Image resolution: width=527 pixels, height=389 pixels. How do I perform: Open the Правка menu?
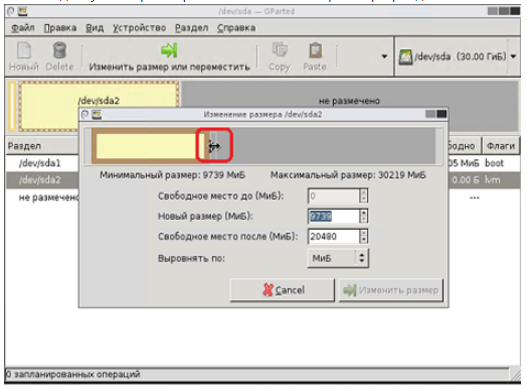click(60, 28)
